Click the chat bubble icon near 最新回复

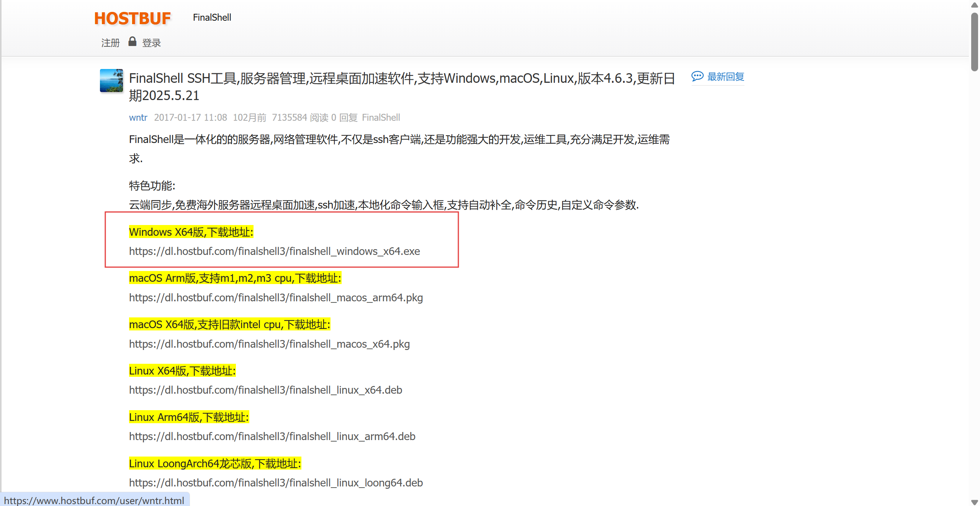click(x=697, y=76)
